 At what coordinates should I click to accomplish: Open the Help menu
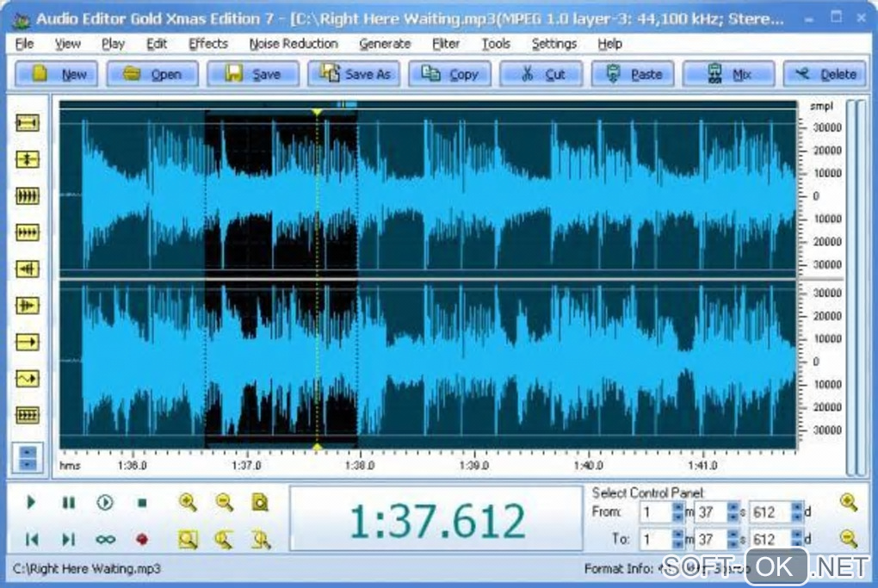click(609, 44)
